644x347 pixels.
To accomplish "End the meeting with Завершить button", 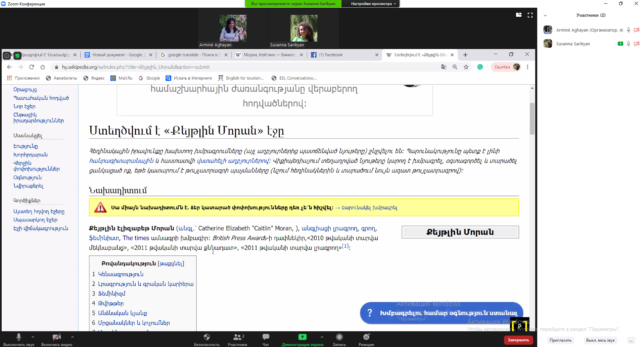I will 518,340.
